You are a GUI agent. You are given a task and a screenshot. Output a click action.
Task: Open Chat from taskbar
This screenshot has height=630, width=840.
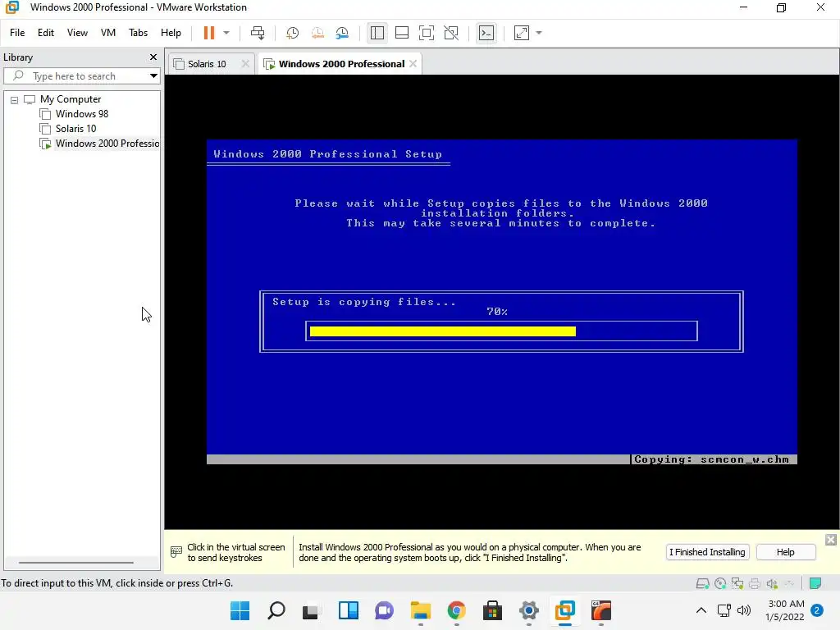coord(384,610)
